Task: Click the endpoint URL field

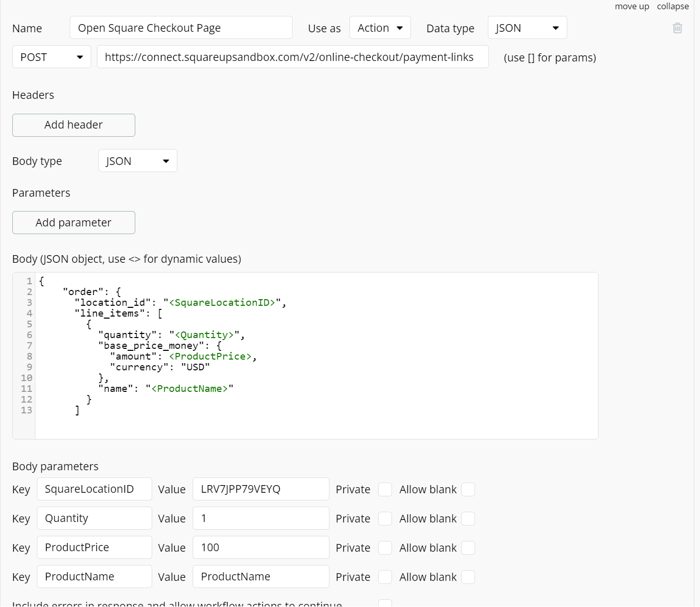Action: pos(293,57)
